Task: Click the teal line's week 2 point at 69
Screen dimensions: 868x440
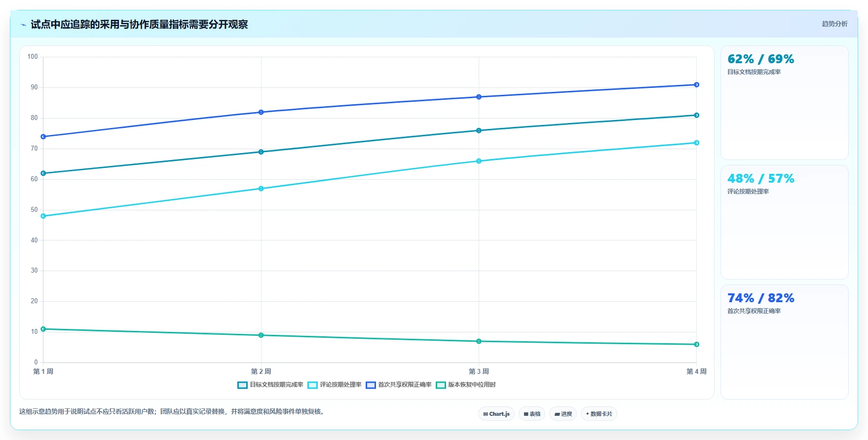Action: [x=261, y=152]
